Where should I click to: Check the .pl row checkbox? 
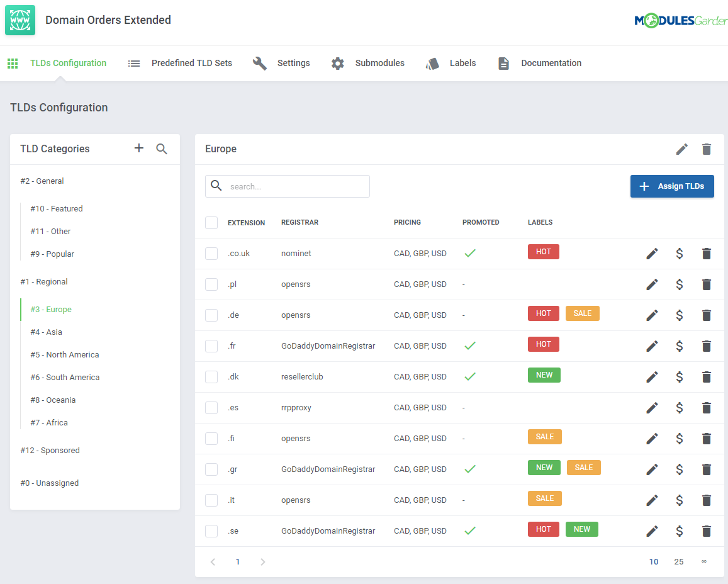211,284
